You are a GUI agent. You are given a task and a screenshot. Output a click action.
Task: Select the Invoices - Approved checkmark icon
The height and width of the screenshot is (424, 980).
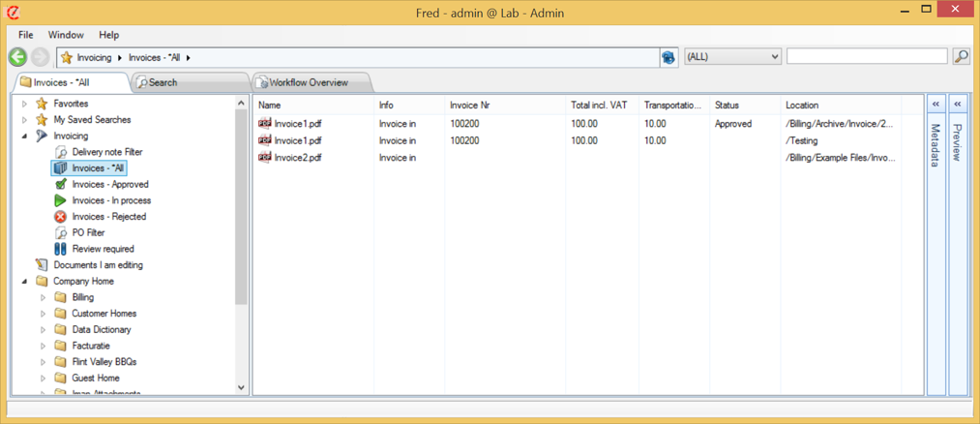pyautogui.click(x=60, y=184)
